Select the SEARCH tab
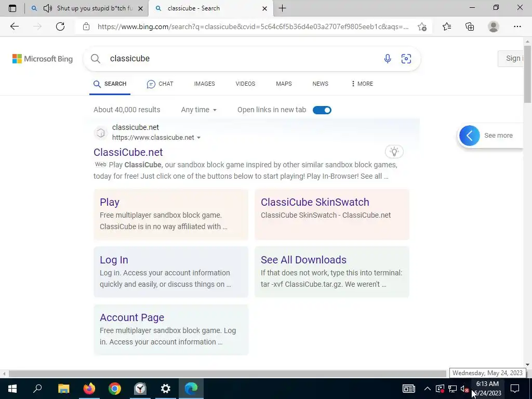This screenshot has height=399, width=532. click(110, 84)
